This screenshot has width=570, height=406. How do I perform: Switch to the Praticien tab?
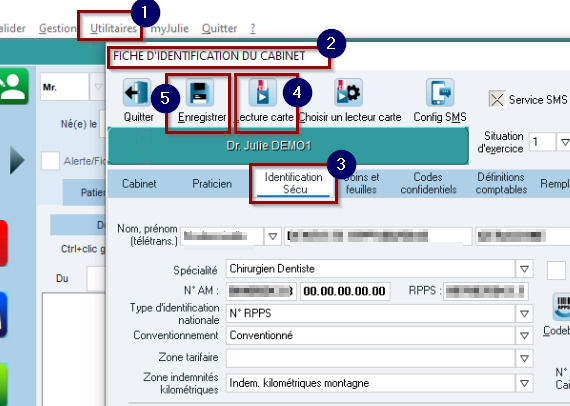pos(212,184)
